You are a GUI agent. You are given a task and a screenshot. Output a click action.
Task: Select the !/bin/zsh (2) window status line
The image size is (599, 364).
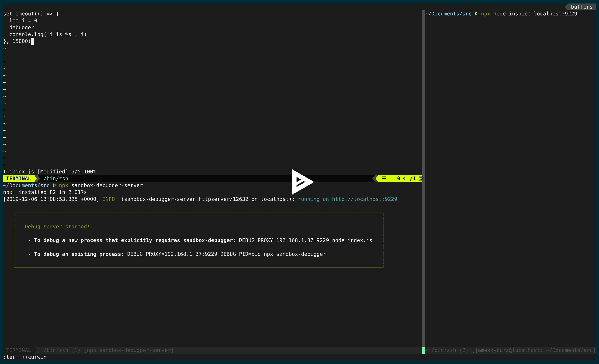(511, 350)
